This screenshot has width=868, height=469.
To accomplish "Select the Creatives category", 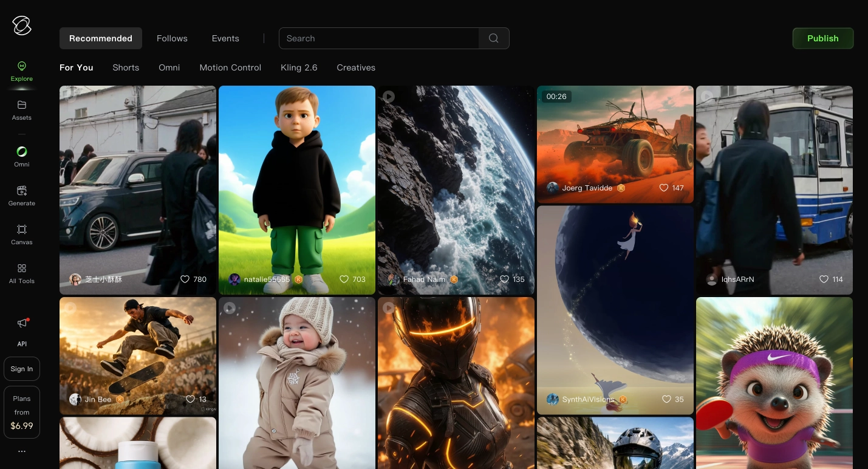I will click(x=356, y=67).
